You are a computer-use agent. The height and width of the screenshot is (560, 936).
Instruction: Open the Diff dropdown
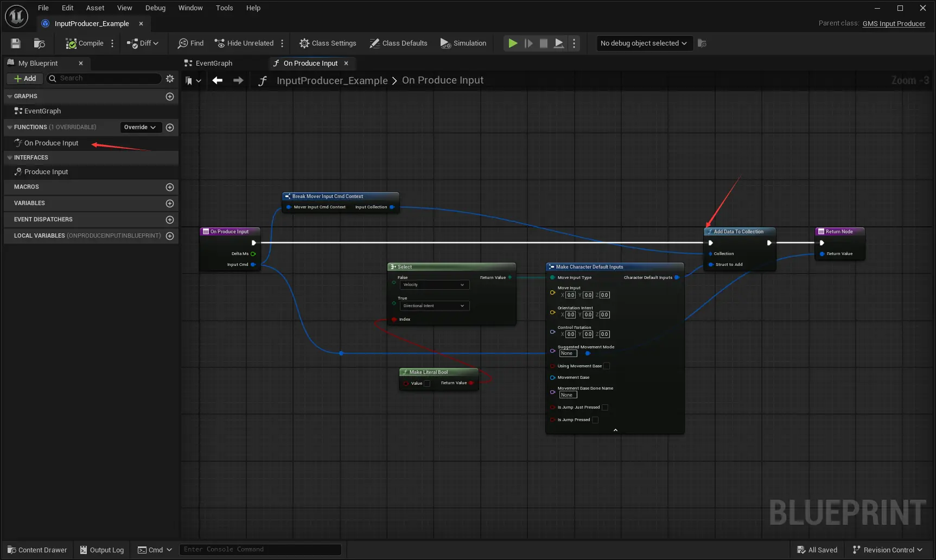[x=143, y=43]
